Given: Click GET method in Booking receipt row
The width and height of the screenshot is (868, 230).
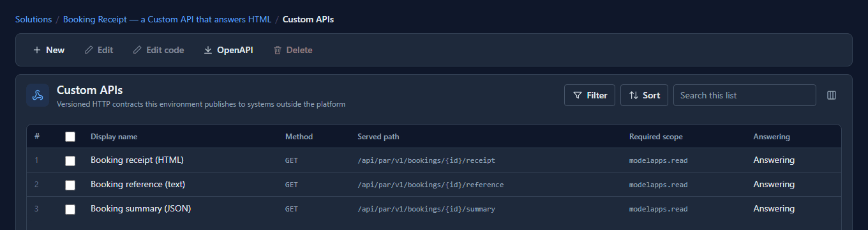Looking at the screenshot, I should click(x=292, y=160).
